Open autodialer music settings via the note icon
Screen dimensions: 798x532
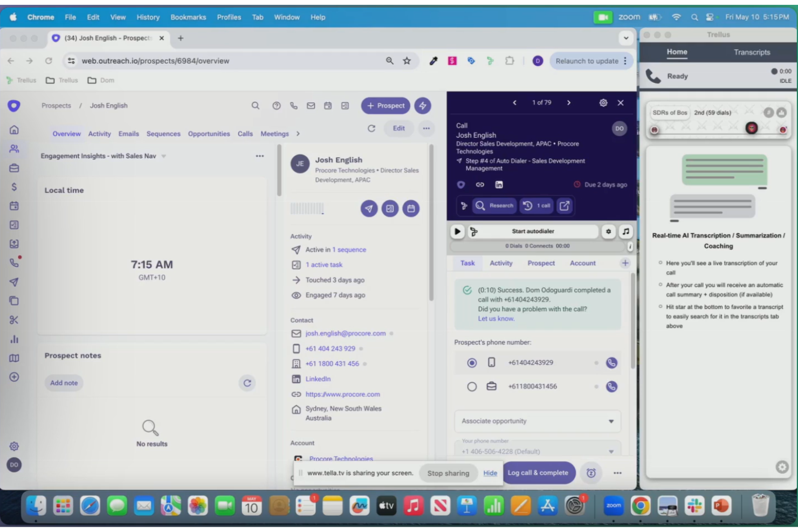tap(625, 231)
